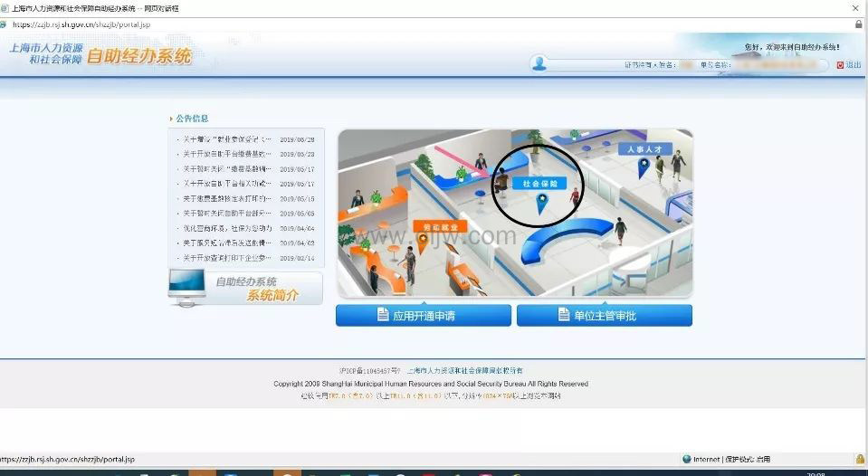Click the 上海市人力资源和社会保障局 copyright link in footer
This screenshot has width=868, height=476.
click(464, 371)
